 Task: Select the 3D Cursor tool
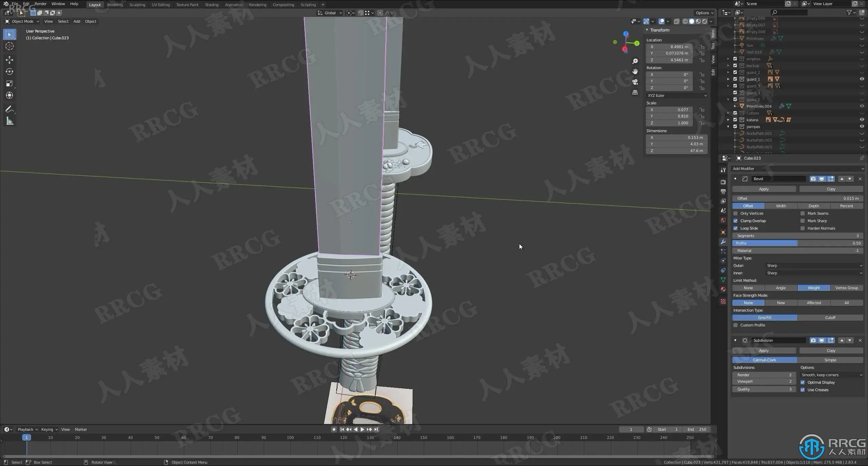pos(9,46)
